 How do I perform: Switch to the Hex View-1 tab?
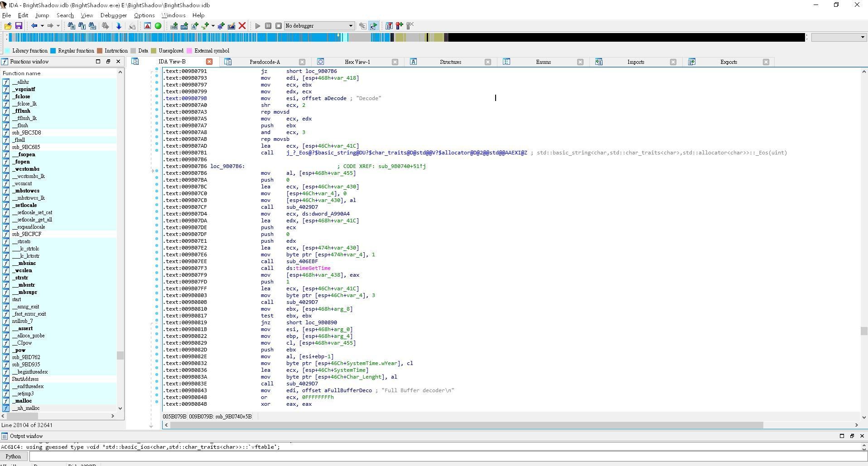[x=357, y=62]
